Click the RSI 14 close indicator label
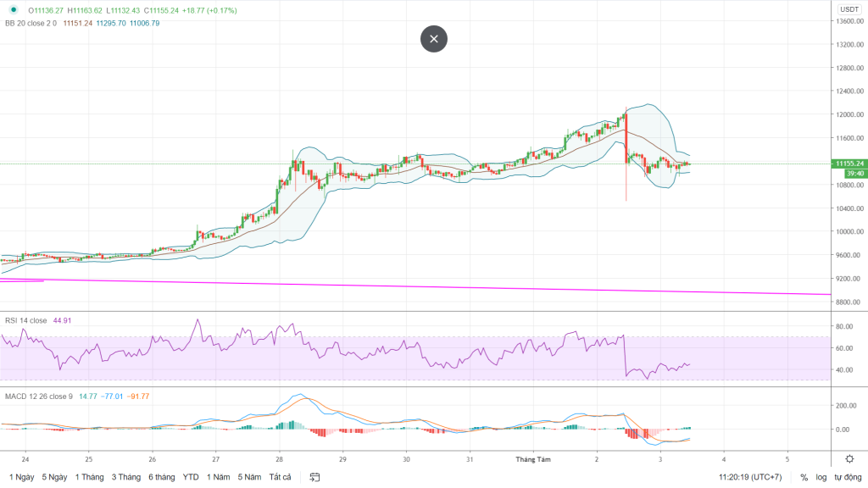 [x=25, y=321]
